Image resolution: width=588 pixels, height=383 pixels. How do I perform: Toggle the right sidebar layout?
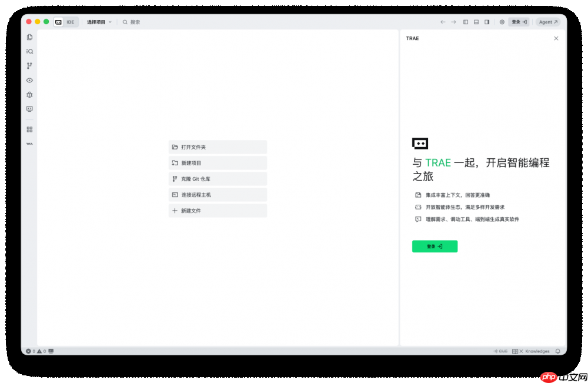click(487, 22)
